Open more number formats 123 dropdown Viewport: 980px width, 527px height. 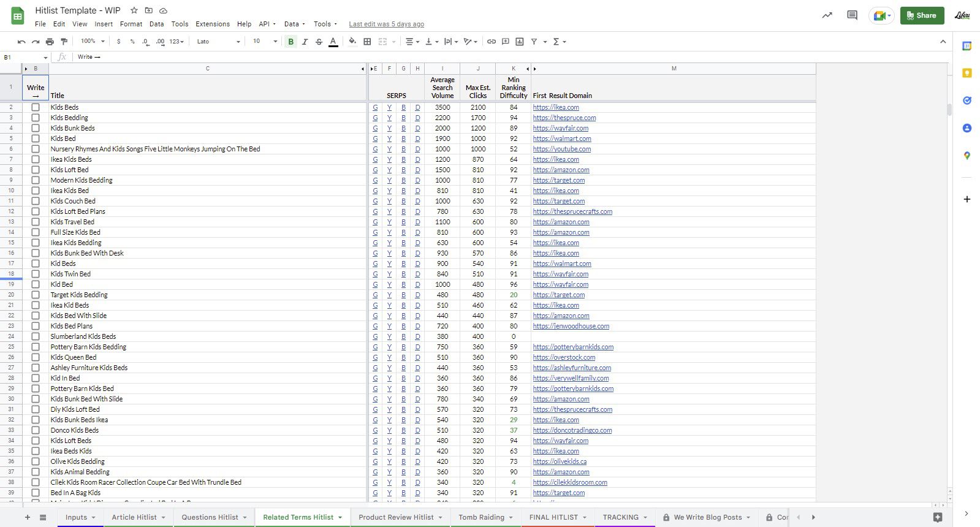(177, 42)
